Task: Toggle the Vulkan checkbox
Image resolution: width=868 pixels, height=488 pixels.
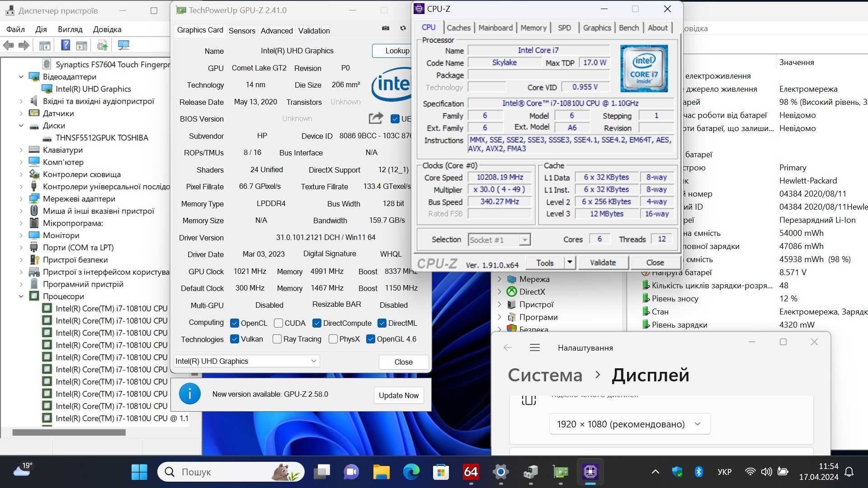Action: 234,339
